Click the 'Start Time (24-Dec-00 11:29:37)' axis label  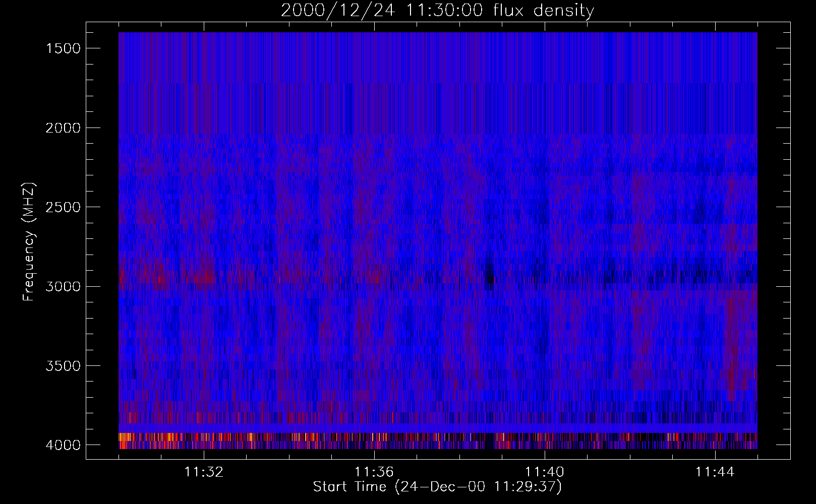coord(437,487)
